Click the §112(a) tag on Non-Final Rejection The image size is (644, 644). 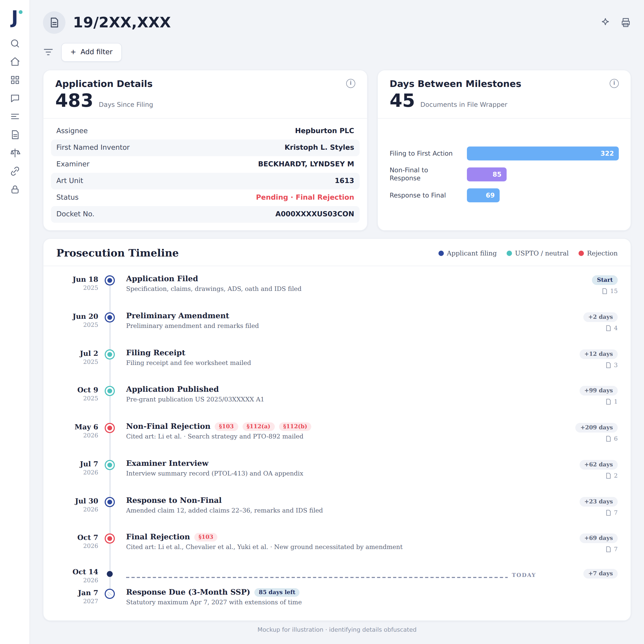(x=258, y=426)
